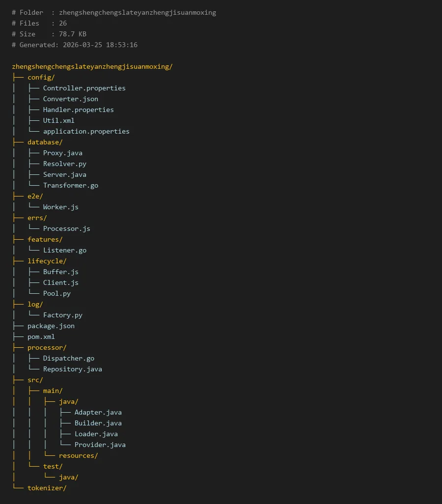Expand the src/ main/ folder

point(53,391)
